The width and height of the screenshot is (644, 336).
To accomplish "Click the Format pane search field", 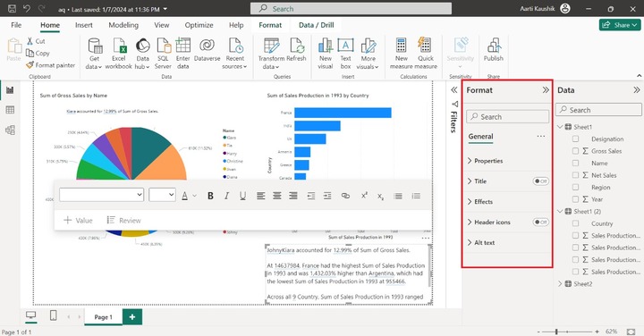I will 508,116.
